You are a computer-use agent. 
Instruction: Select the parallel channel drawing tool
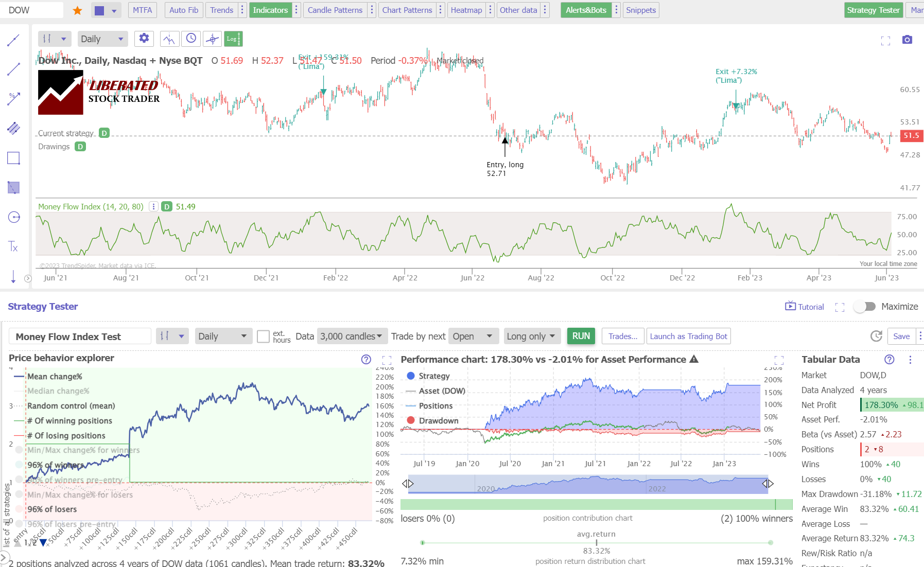[13, 128]
